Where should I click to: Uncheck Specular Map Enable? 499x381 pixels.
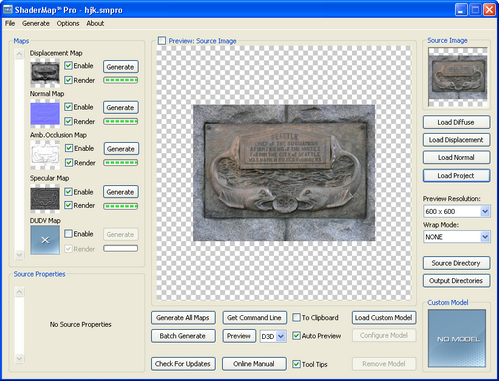(x=68, y=192)
